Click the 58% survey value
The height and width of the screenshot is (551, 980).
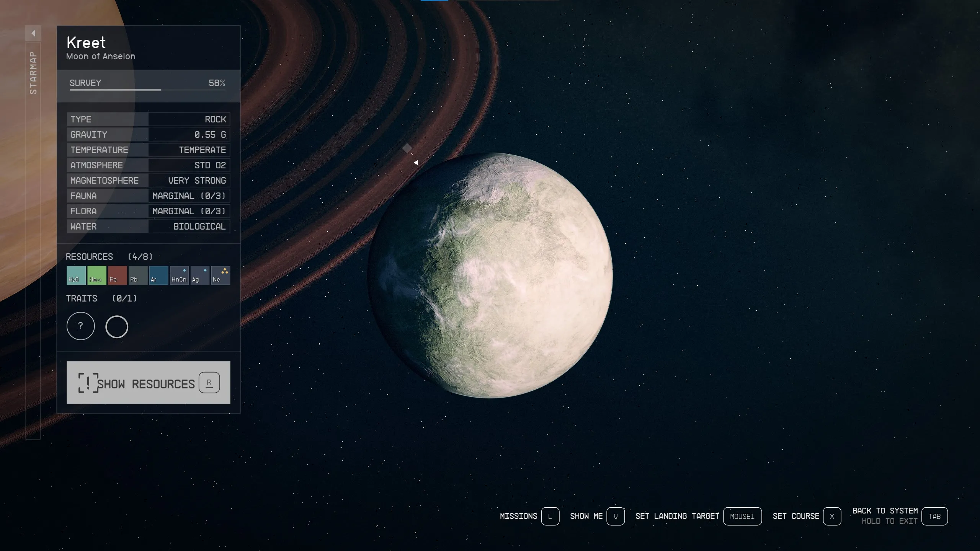(217, 83)
